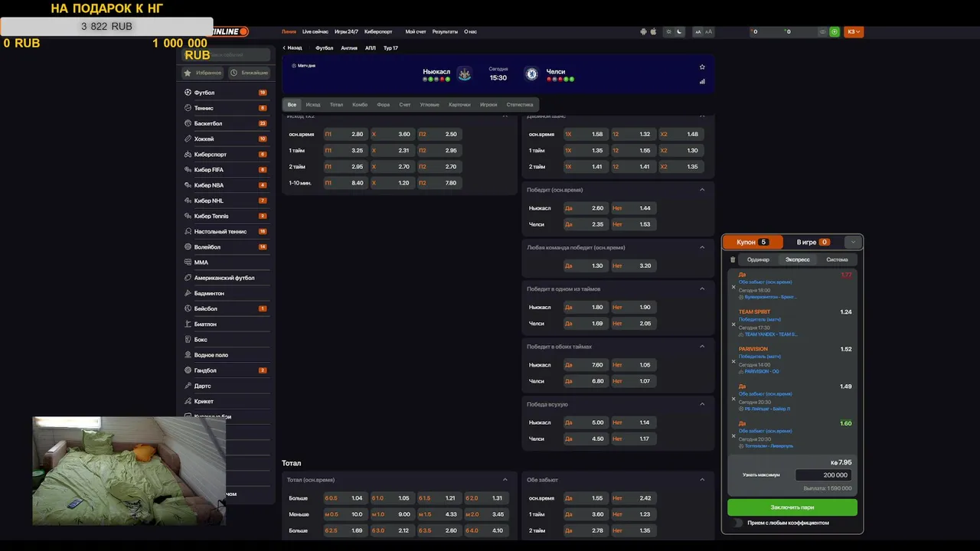Image resolution: width=980 pixels, height=551 pixels.
Task: Remove the PARIVISION bet from coupon
Action: [733, 361]
